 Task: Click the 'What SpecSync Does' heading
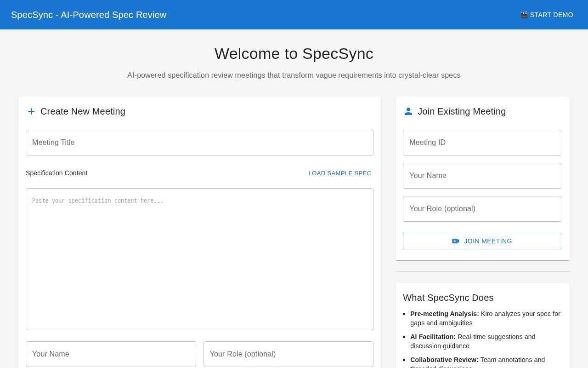tap(448, 298)
